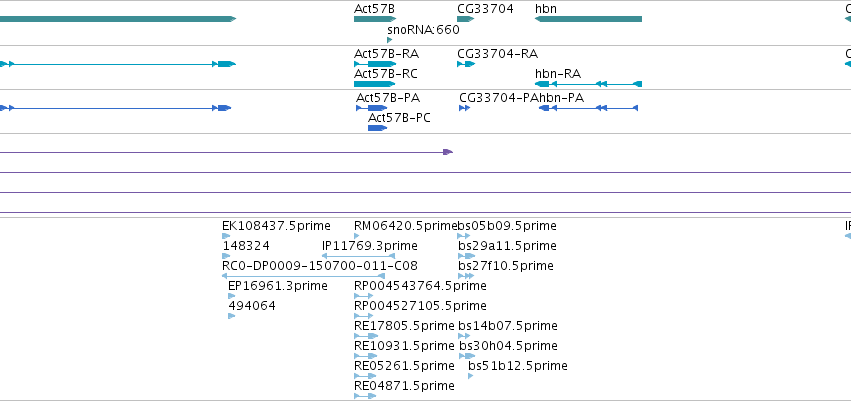The width and height of the screenshot is (851, 401).
Task: Select the Act57B-RC transcript bar
Action: click(374, 84)
